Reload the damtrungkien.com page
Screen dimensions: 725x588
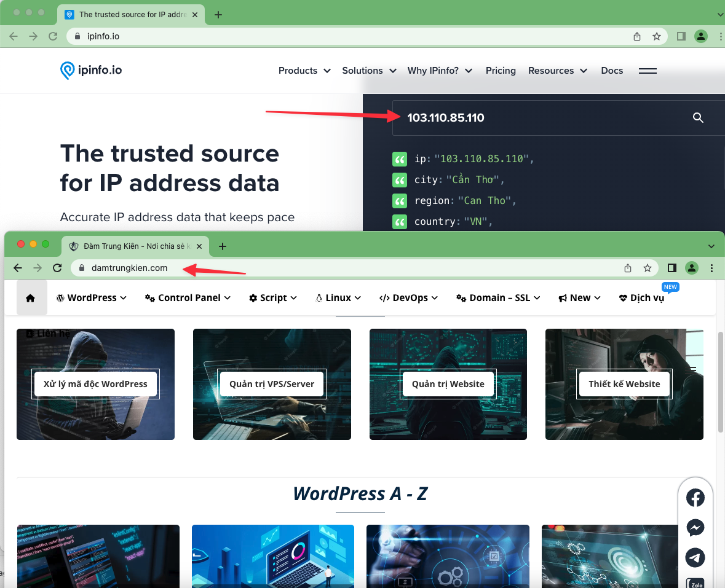point(57,268)
